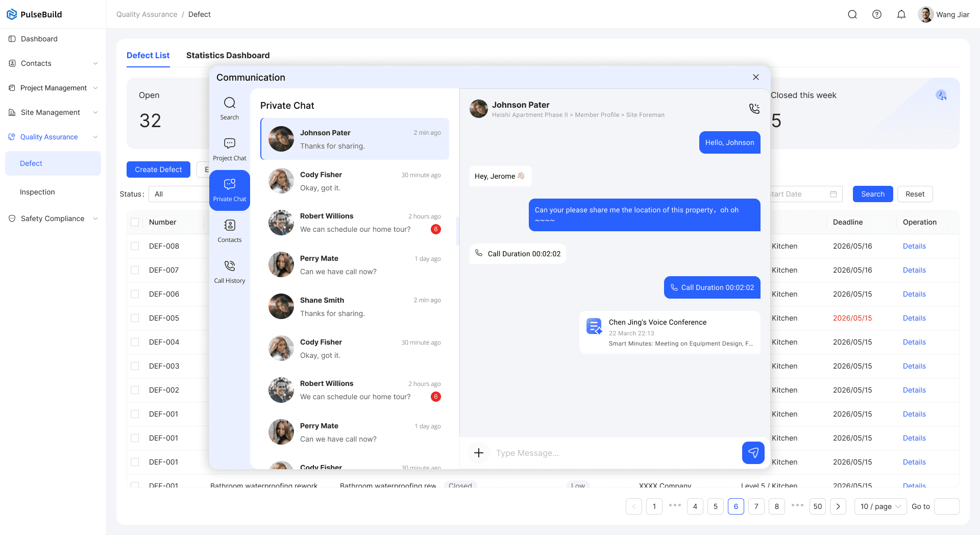Click Quality Assurance breadcrumb link

[147, 14]
